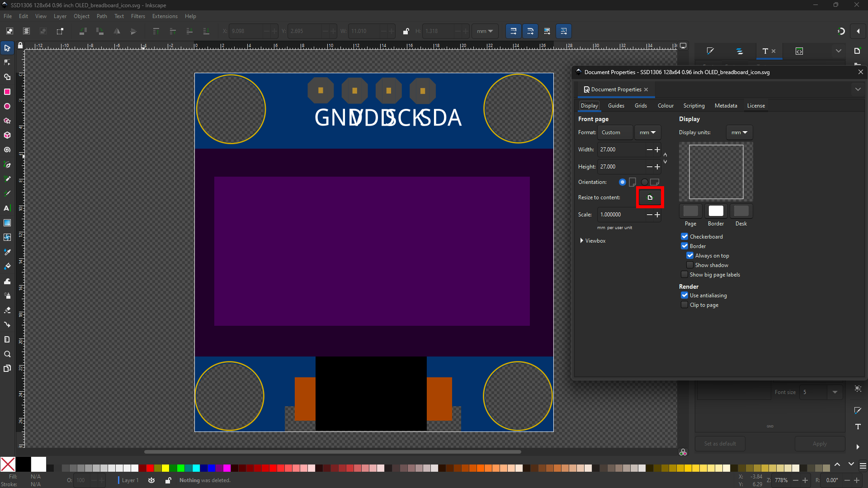Select the Dropper color picker tool
The height and width of the screenshot is (488, 868).
tap(7, 252)
